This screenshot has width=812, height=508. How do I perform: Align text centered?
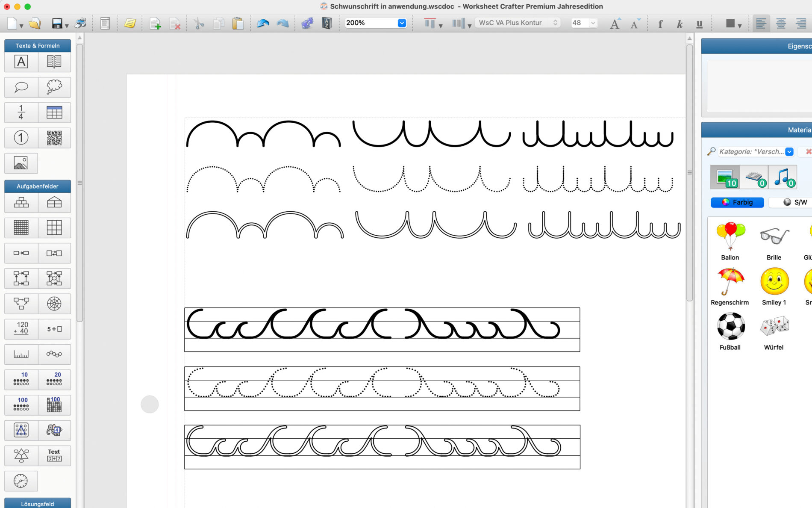tap(781, 23)
